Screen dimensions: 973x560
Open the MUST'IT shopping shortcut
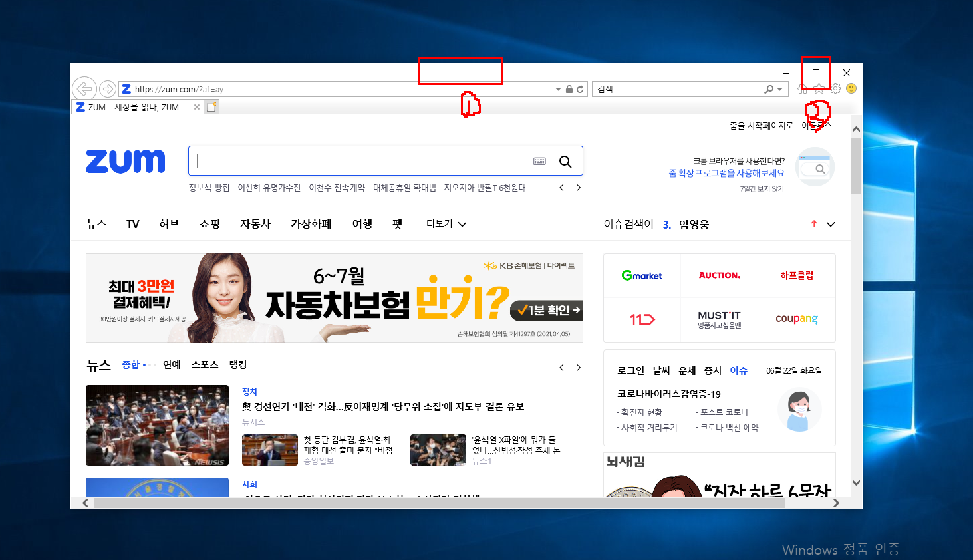[719, 319]
